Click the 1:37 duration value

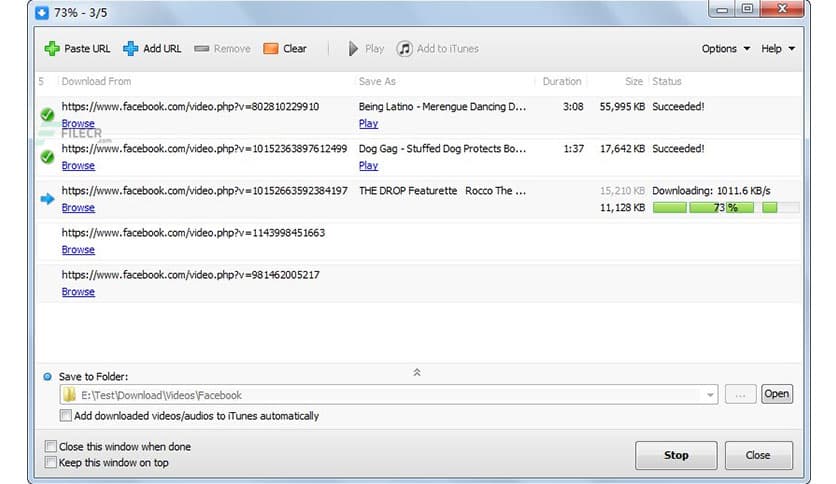[x=574, y=149]
